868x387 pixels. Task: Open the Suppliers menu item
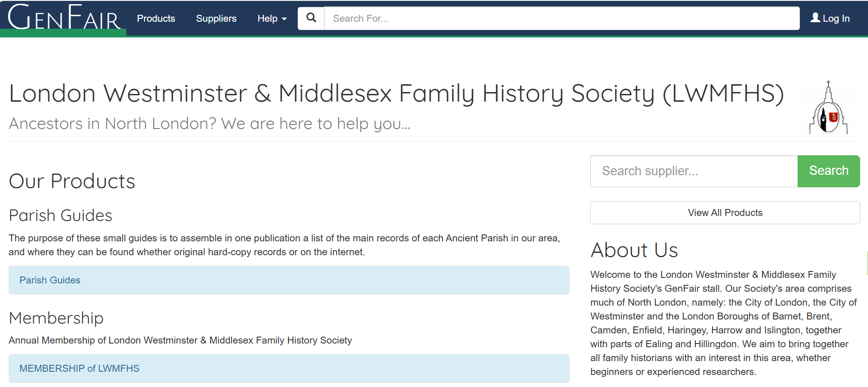[216, 18]
